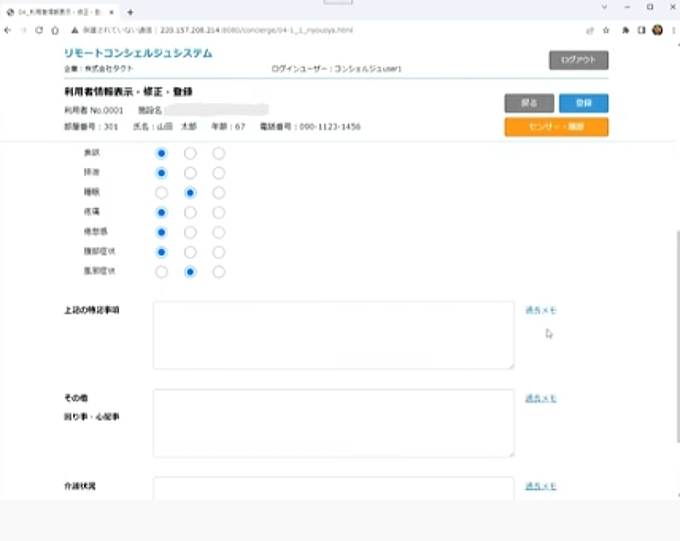Open 過去メモ link beside 上記の特記事項
This screenshot has width=680, height=541.
point(540,311)
